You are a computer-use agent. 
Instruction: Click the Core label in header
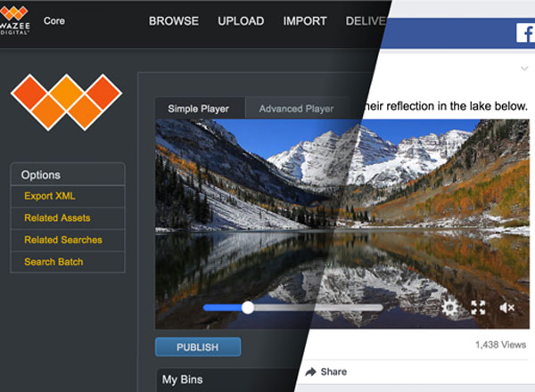pyautogui.click(x=53, y=20)
